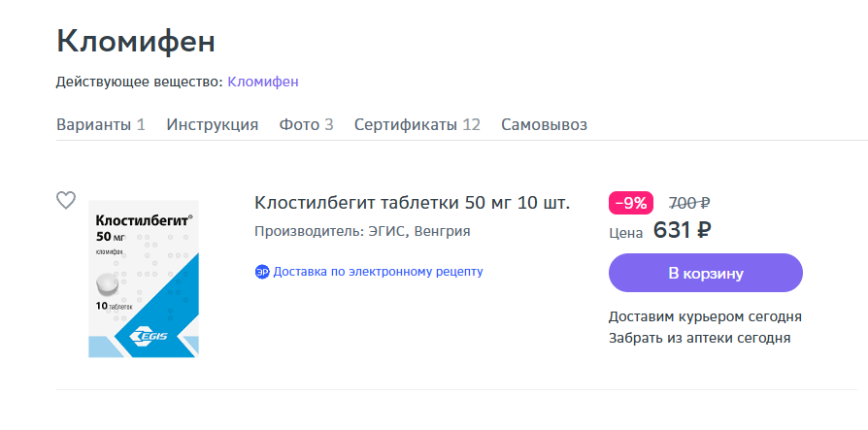This screenshot has width=868, height=430.
Task: Open the Инструкция tab
Action: pyautogui.click(x=213, y=124)
